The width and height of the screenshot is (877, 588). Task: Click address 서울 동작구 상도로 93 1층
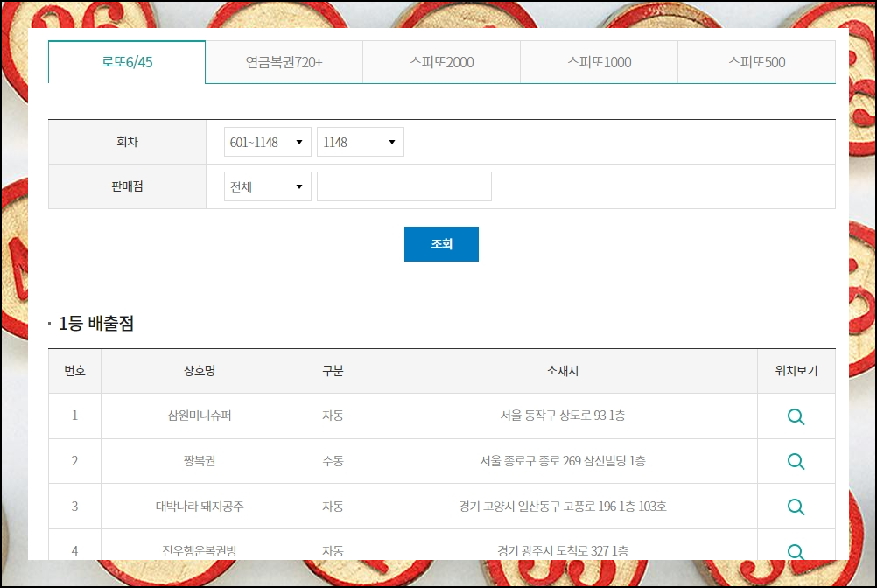pyautogui.click(x=563, y=416)
